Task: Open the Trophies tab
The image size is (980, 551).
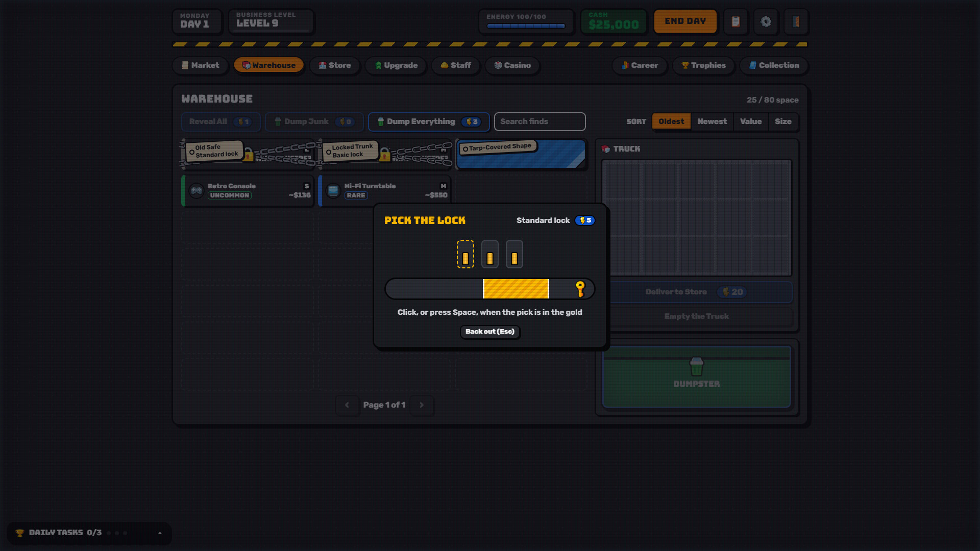Action: click(703, 65)
